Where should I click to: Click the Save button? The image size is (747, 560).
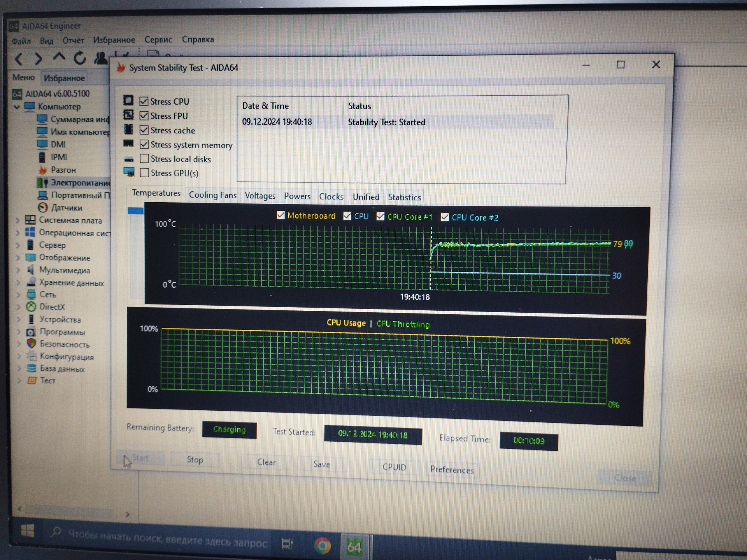tap(322, 464)
